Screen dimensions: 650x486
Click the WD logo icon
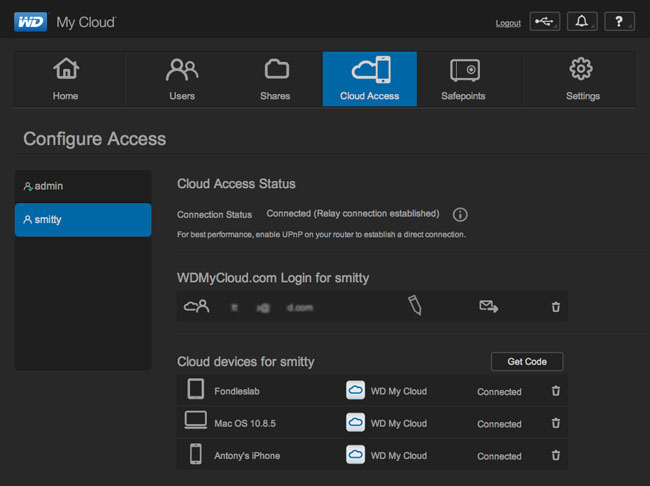point(31,22)
